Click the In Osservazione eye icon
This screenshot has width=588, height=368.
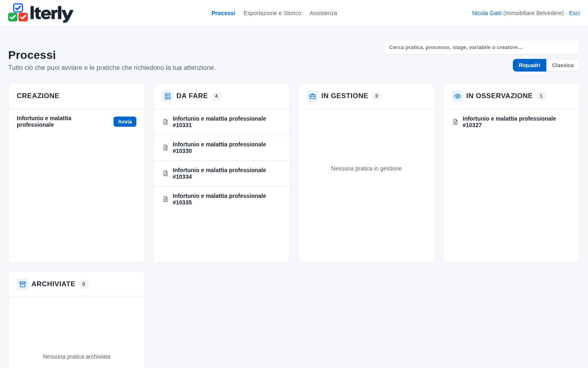pos(457,96)
